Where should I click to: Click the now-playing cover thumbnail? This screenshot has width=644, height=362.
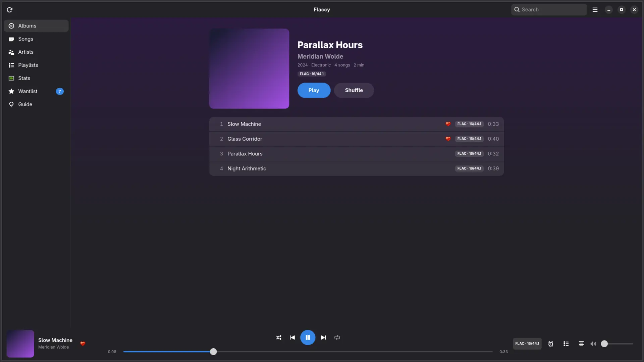pyautogui.click(x=20, y=344)
